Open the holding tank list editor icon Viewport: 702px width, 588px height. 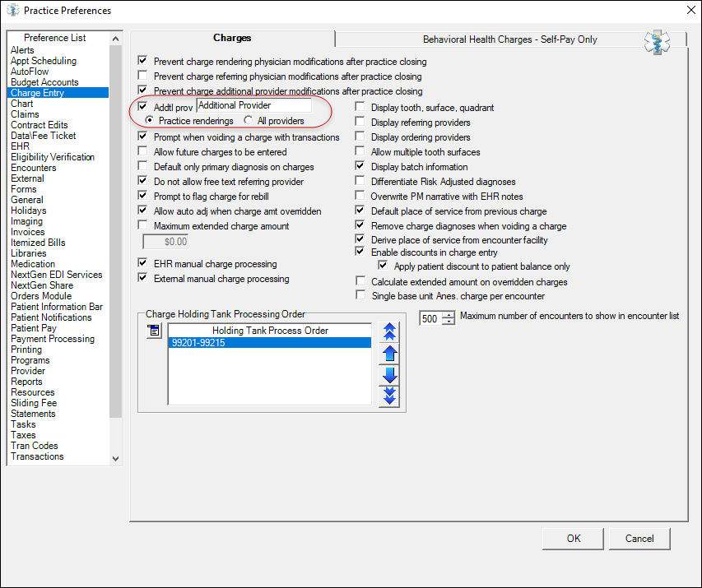154,331
